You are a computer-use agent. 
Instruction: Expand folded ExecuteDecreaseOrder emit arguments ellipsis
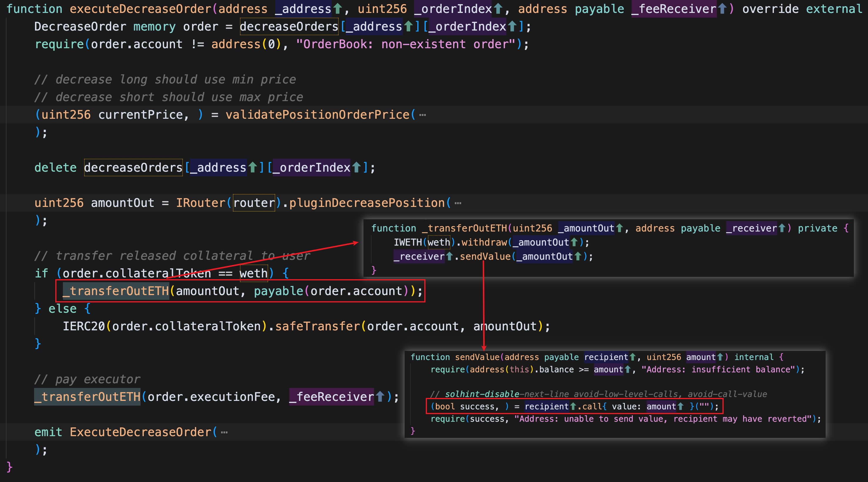(224, 432)
